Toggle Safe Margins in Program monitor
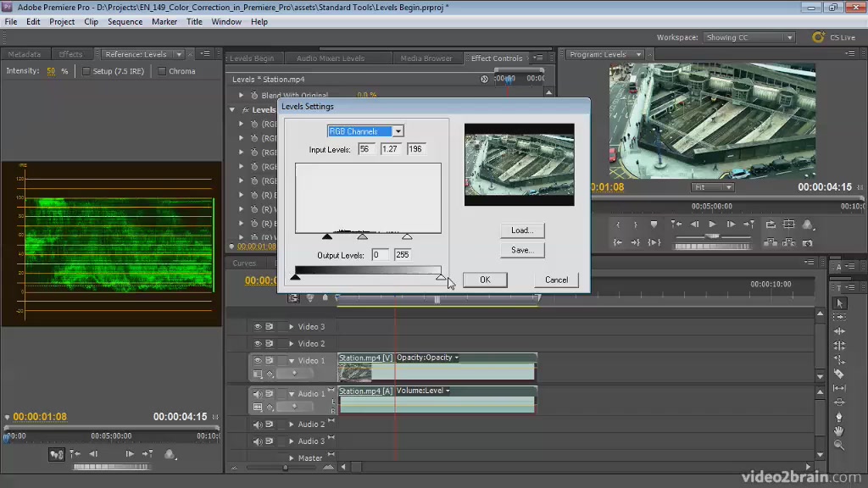 (x=789, y=224)
